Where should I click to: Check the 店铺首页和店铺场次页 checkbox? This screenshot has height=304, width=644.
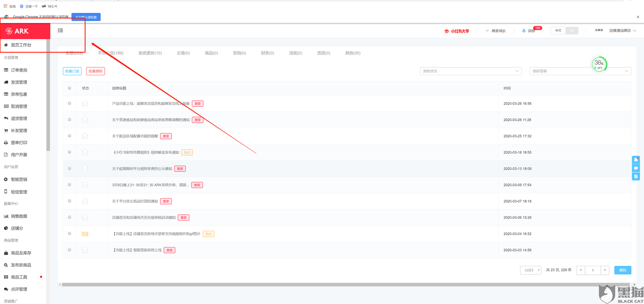click(69, 217)
